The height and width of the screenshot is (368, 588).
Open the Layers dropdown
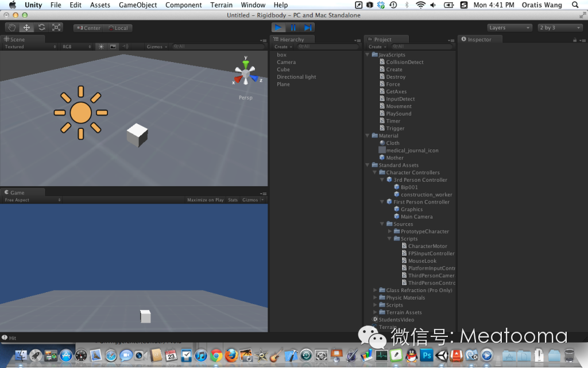pos(509,28)
